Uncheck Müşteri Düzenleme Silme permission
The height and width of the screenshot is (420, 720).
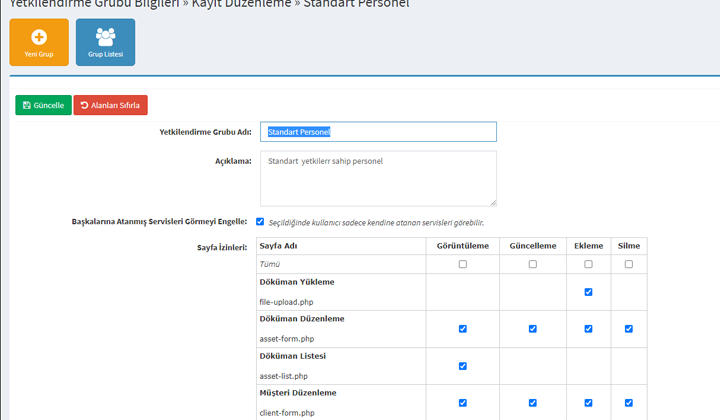pos(628,403)
